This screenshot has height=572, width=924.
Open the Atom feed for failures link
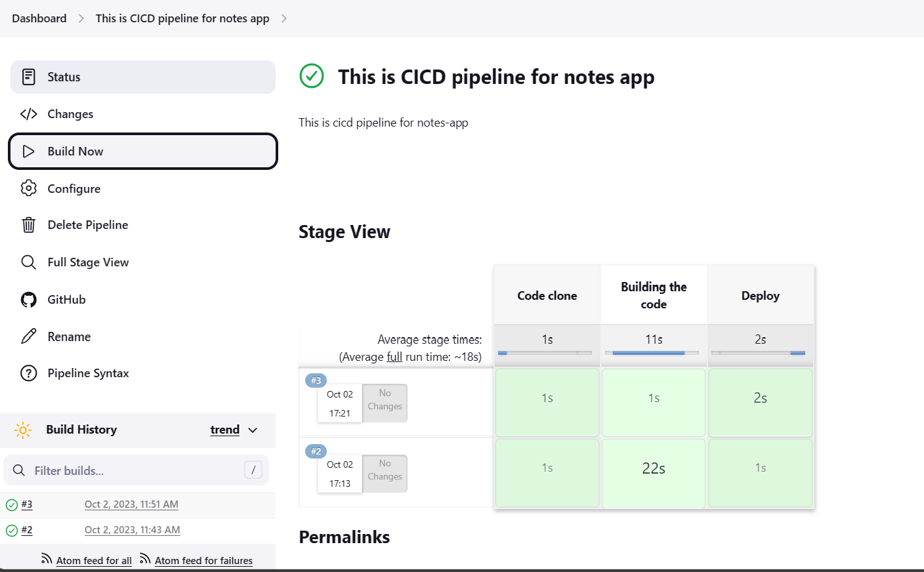coord(203,561)
